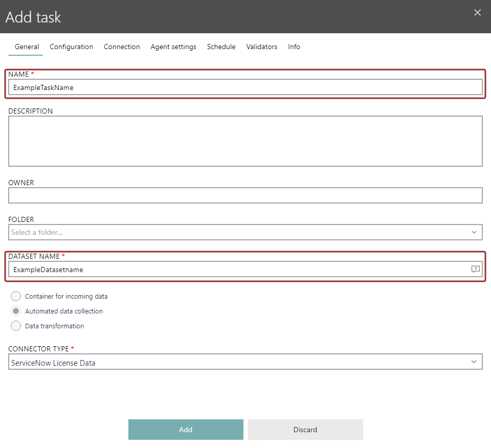Choose Automated data collection radio button
491x448 pixels.
[15, 311]
